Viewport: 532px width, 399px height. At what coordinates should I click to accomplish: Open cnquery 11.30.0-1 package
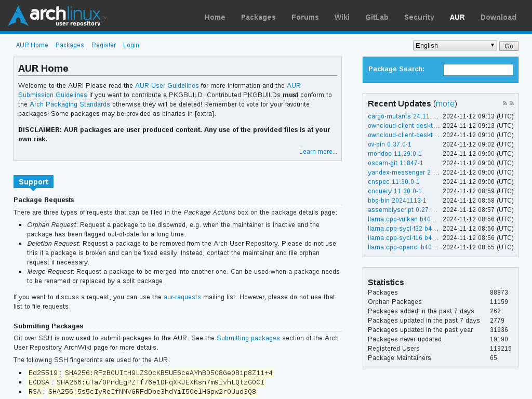[395, 191]
